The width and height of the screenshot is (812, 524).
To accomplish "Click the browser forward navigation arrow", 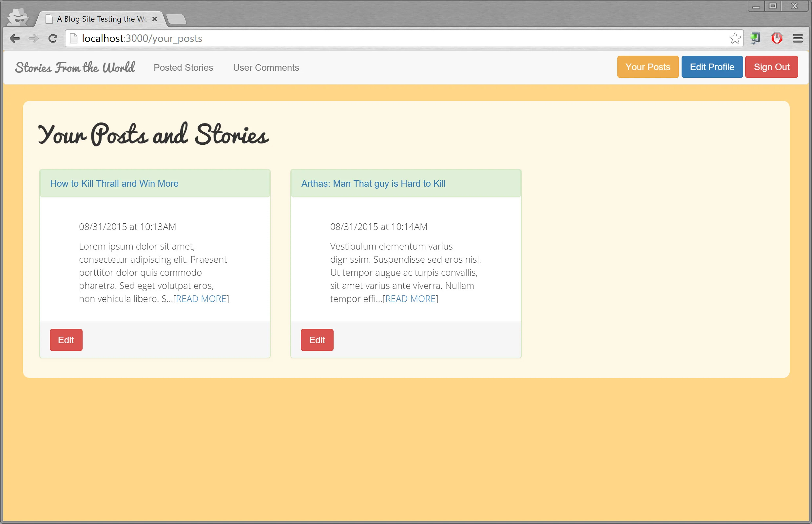I will click(x=34, y=38).
